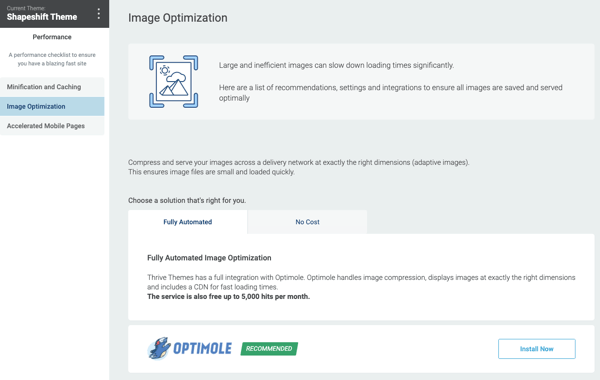Click the 'Large and inefficient images' sentence
600x380 pixels.
[x=336, y=65]
